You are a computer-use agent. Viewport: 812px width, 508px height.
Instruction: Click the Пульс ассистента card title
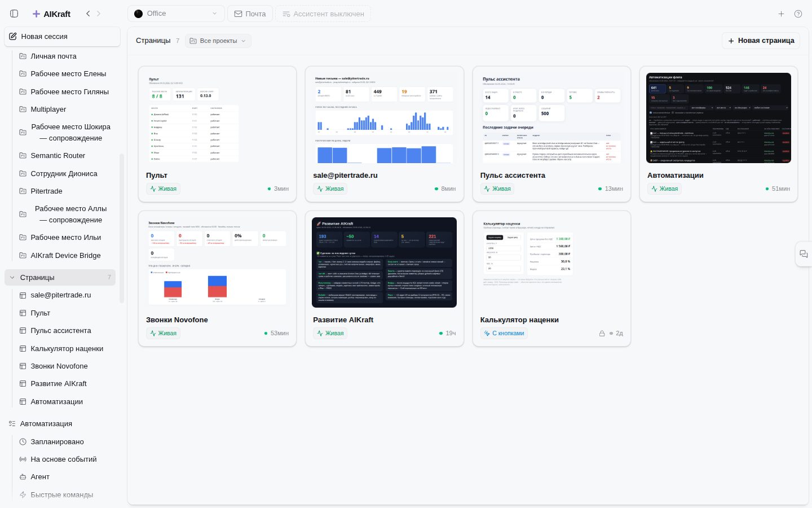(x=513, y=176)
